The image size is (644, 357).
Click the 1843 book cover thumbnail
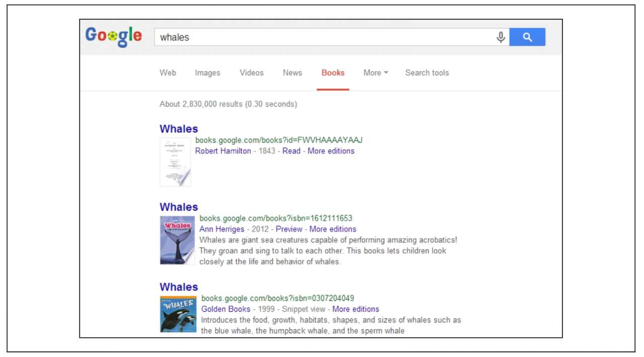click(175, 162)
